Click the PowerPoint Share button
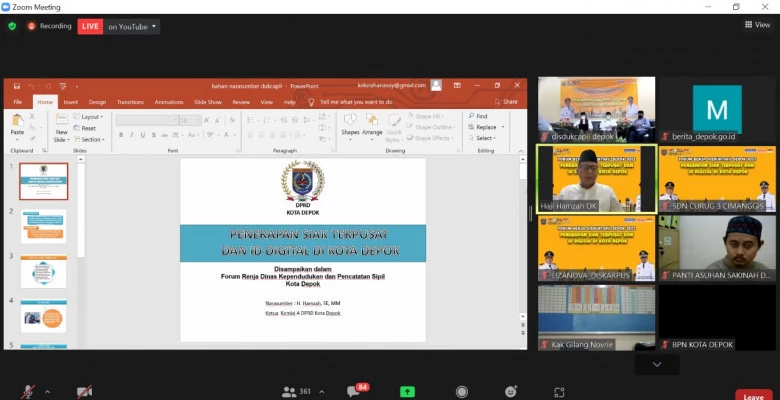The width and height of the screenshot is (780, 400). coord(506,101)
